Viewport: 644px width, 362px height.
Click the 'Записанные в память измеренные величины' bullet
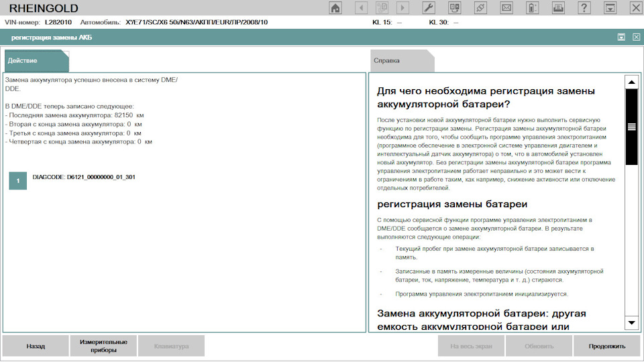[499, 276]
